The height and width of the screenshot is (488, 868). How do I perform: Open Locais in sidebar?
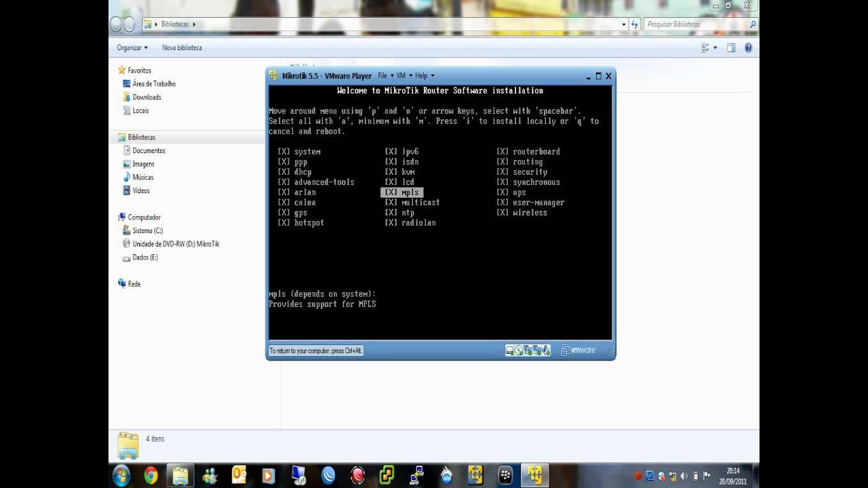[x=140, y=110]
